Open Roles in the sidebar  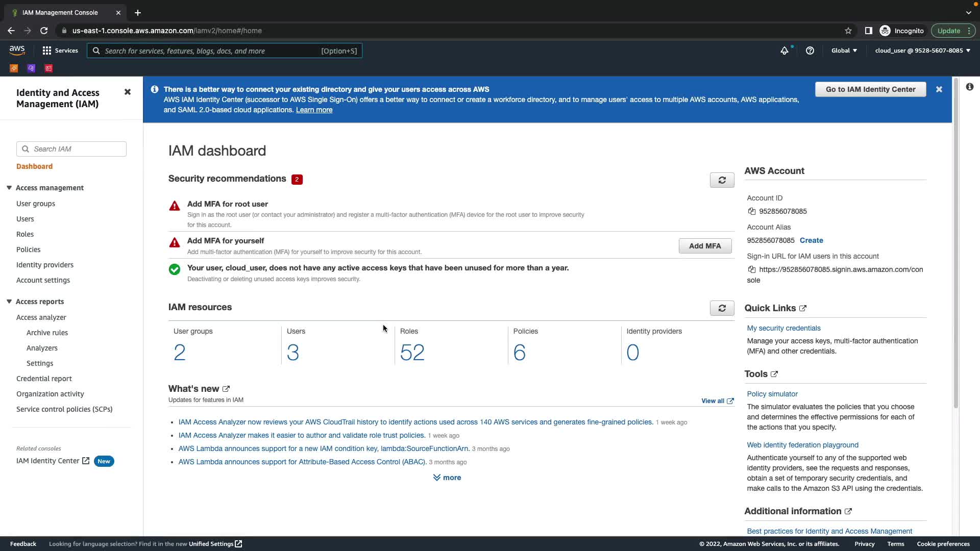(x=25, y=234)
